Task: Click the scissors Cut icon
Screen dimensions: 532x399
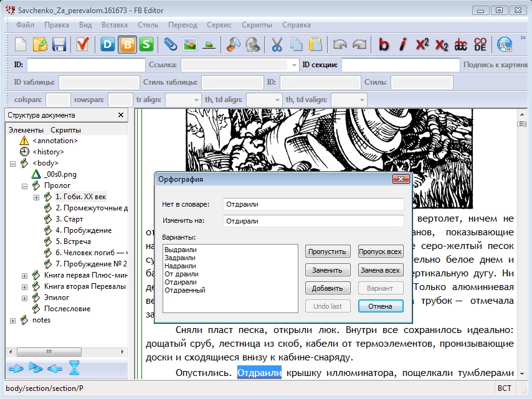Action: [277, 44]
